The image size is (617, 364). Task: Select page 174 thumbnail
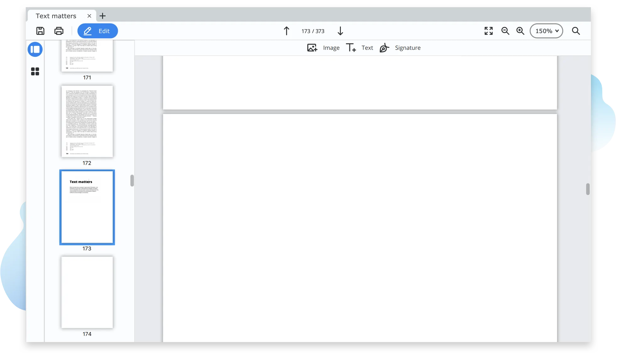point(86,292)
